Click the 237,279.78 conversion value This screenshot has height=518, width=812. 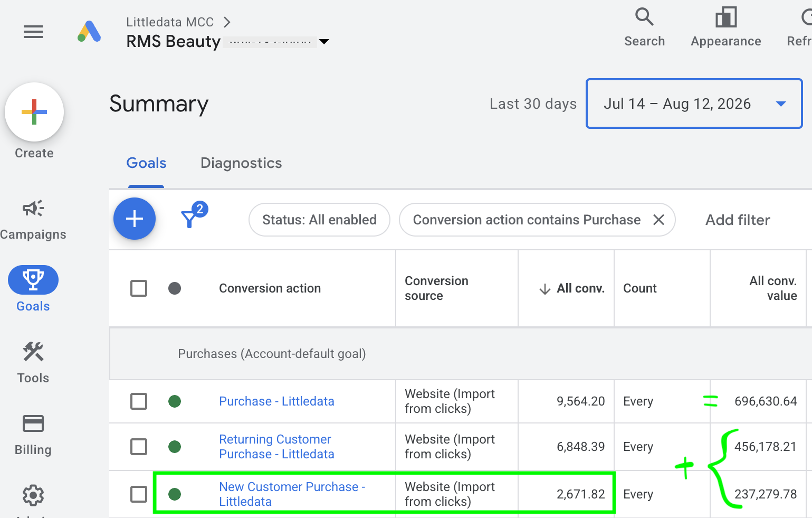click(766, 494)
